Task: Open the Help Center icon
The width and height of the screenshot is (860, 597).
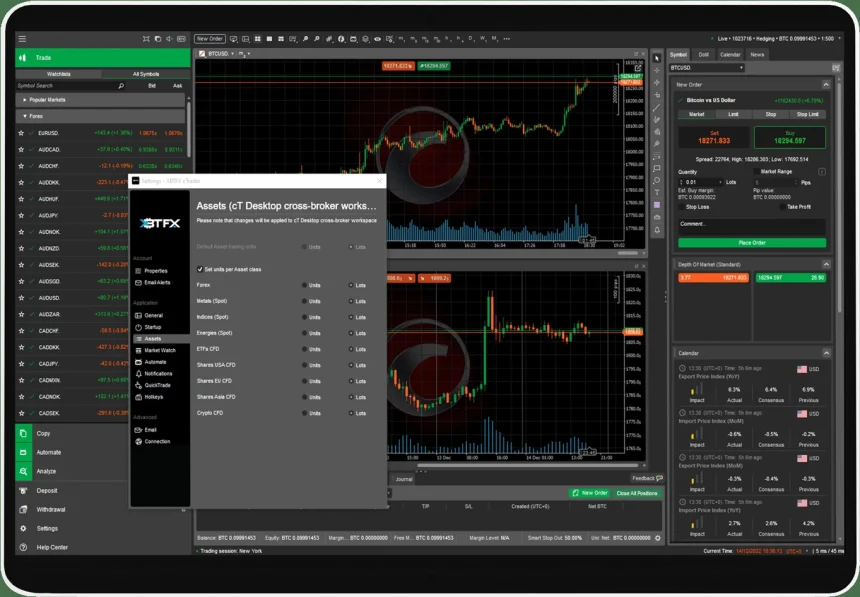Action: point(23,547)
